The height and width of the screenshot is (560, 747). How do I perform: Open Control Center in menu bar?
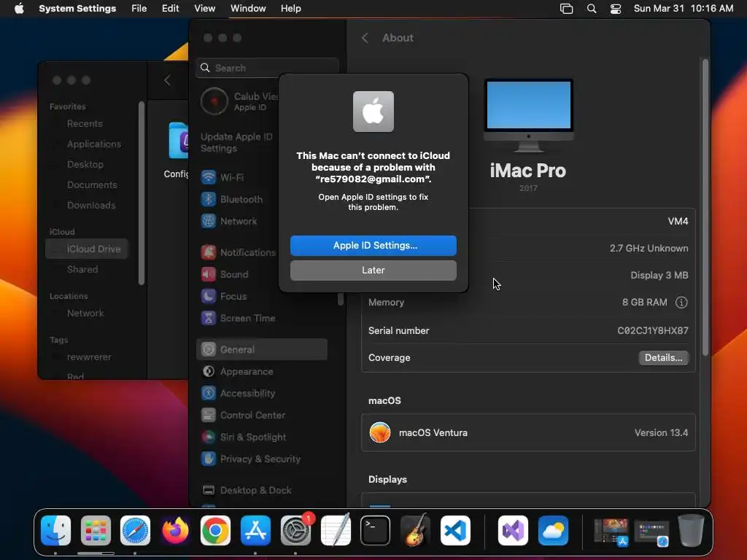[x=616, y=9]
